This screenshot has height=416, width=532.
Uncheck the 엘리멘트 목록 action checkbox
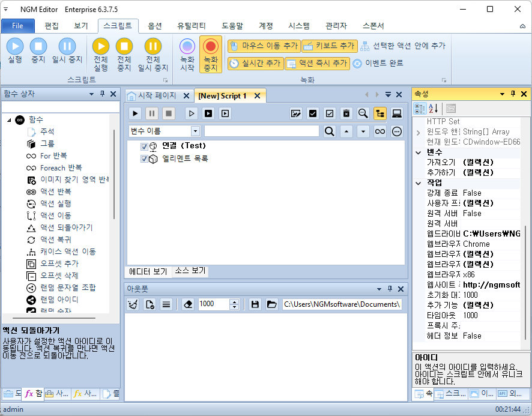point(144,158)
